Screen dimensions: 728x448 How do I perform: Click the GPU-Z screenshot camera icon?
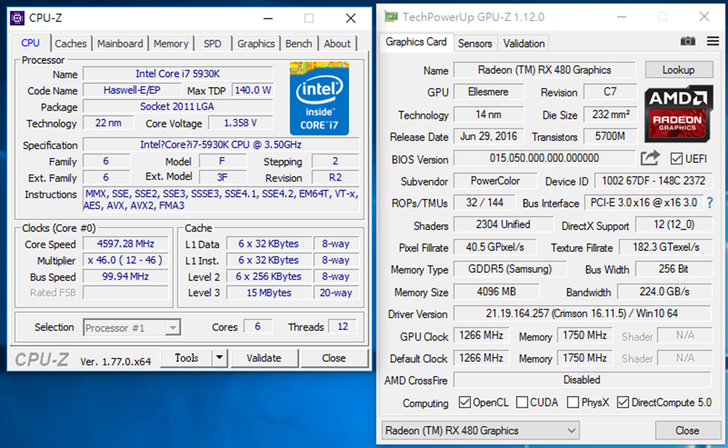[688, 41]
